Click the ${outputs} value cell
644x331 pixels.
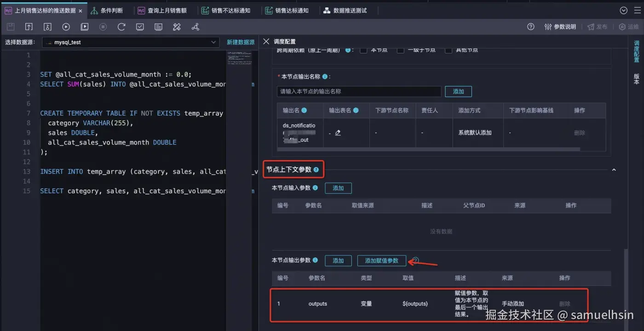tap(415, 304)
